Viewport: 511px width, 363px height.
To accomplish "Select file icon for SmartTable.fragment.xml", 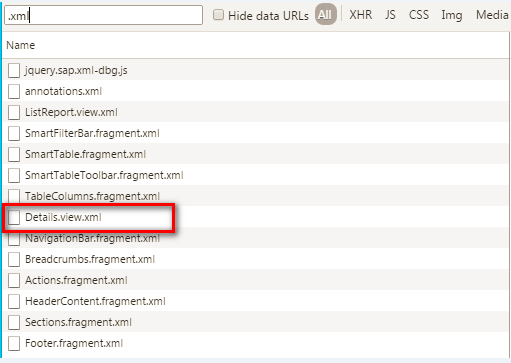I will click(14, 154).
